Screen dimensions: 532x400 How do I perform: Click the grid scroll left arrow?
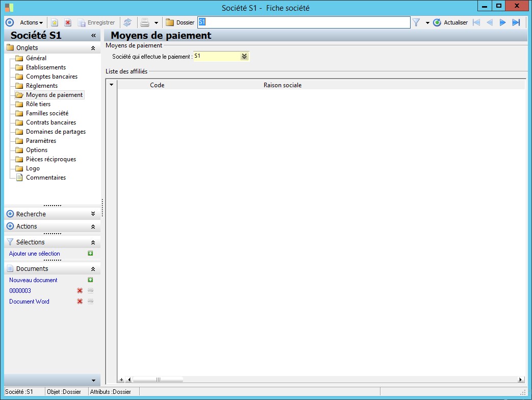tap(129, 380)
